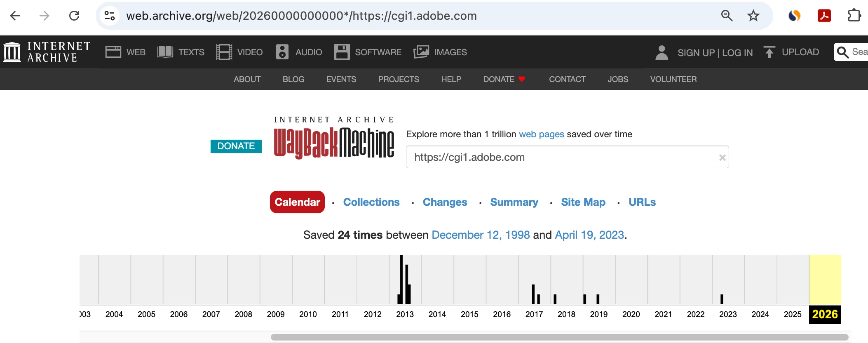
Task: Select year 2013 on the timeline
Action: coord(405,314)
